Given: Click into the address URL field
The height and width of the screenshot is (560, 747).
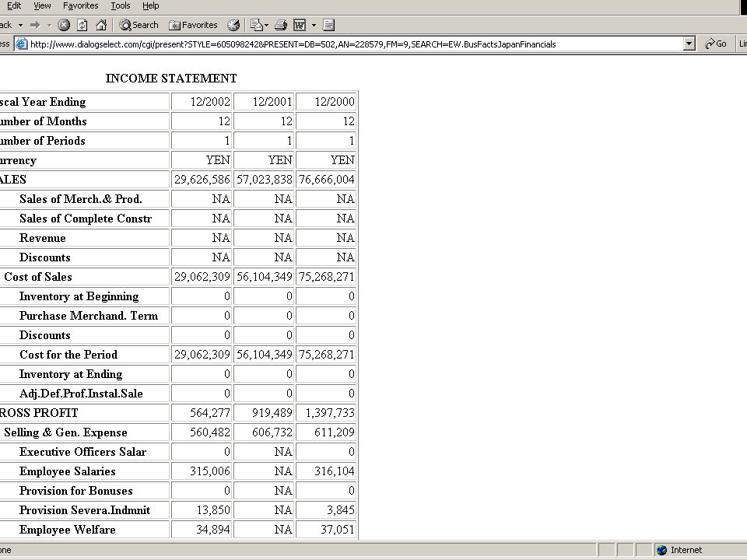Looking at the screenshot, I should (x=355, y=44).
